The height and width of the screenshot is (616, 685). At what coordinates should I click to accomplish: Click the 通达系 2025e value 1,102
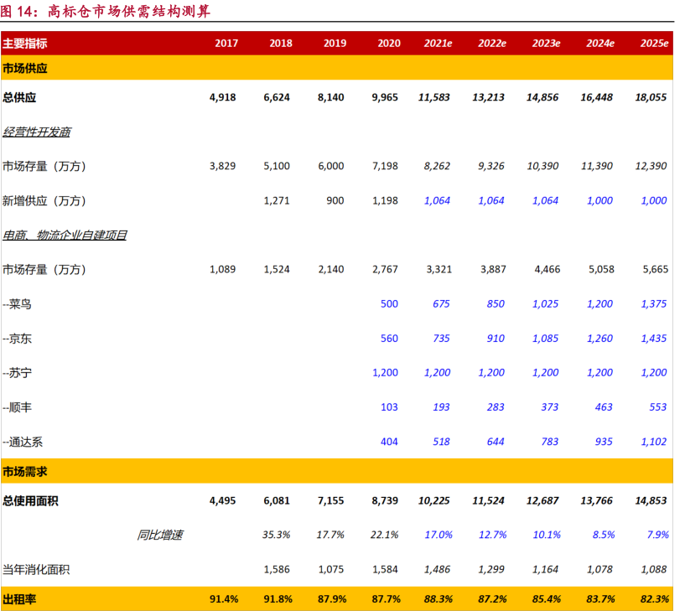coord(653,442)
